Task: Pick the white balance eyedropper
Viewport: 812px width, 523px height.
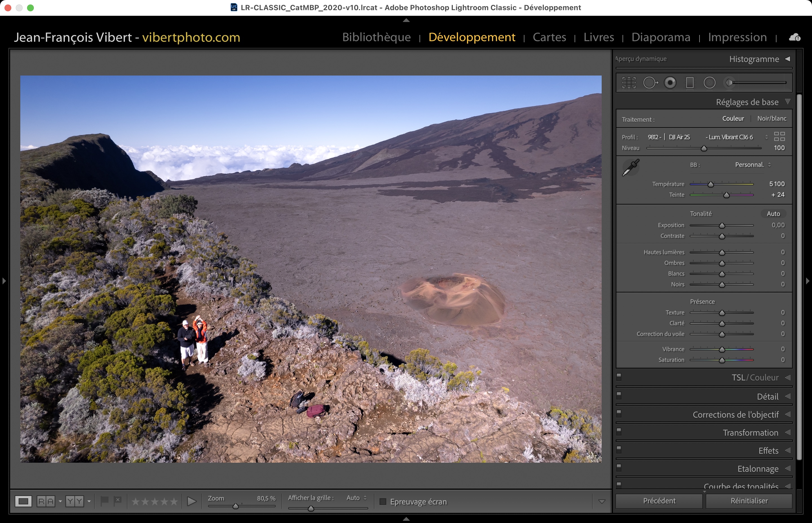Action: (631, 167)
